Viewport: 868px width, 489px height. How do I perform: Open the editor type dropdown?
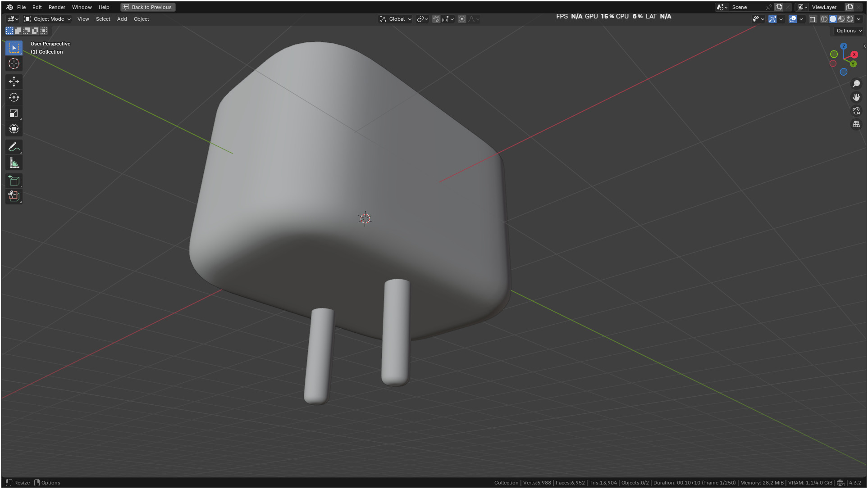click(13, 19)
